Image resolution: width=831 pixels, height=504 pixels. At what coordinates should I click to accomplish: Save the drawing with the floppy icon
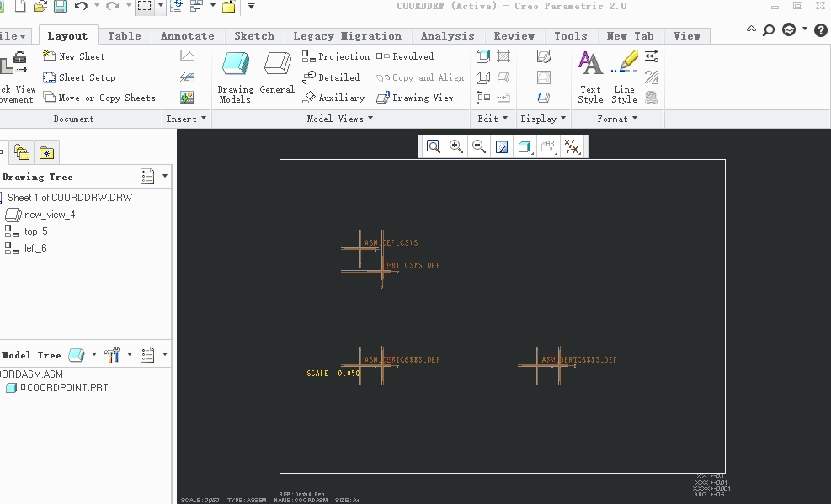(60, 7)
